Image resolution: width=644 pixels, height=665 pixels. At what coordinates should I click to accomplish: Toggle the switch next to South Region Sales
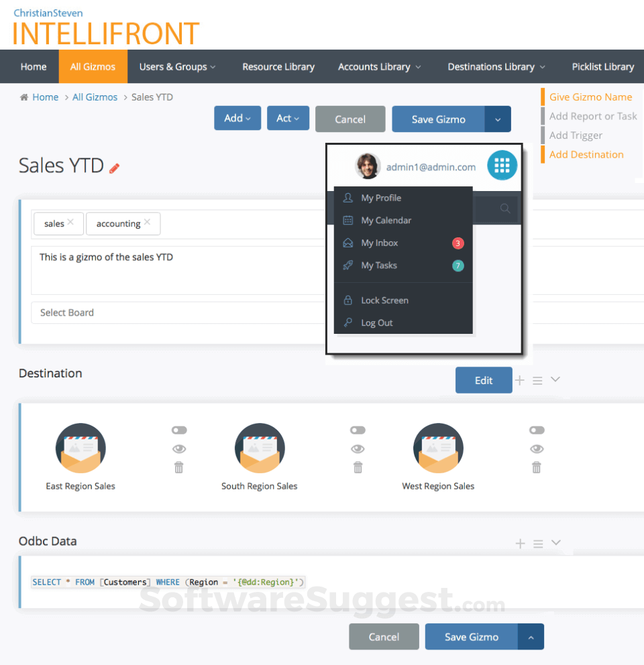(x=358, y=430)
